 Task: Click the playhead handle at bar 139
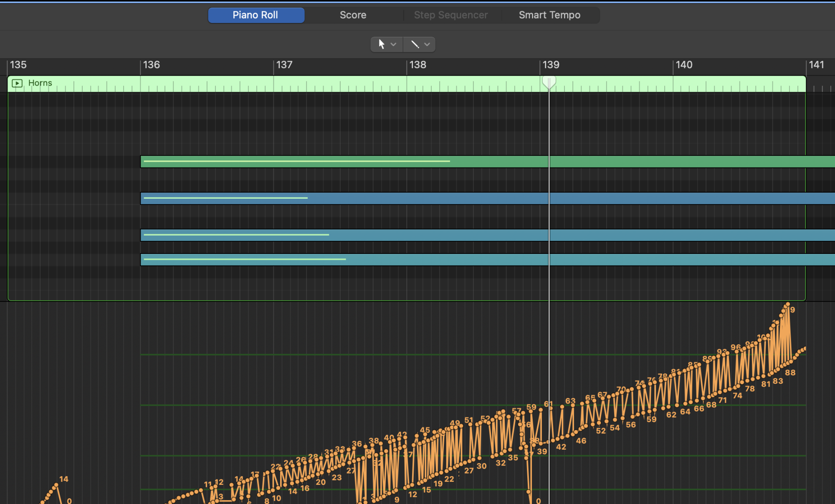549,81
